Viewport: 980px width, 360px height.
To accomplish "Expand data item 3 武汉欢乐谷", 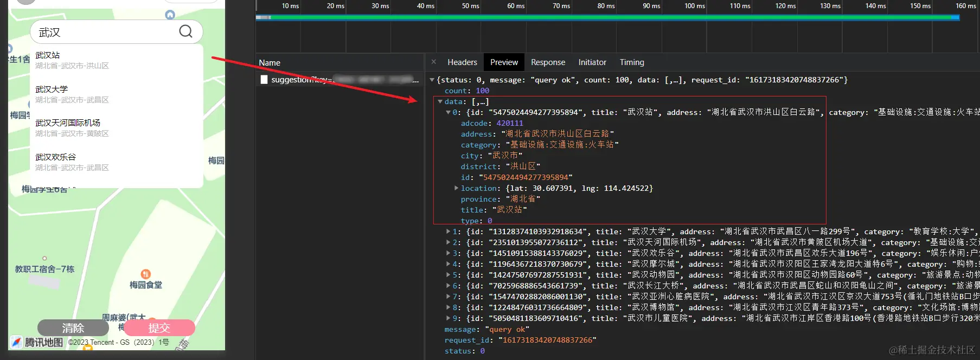I will point(448,253).
